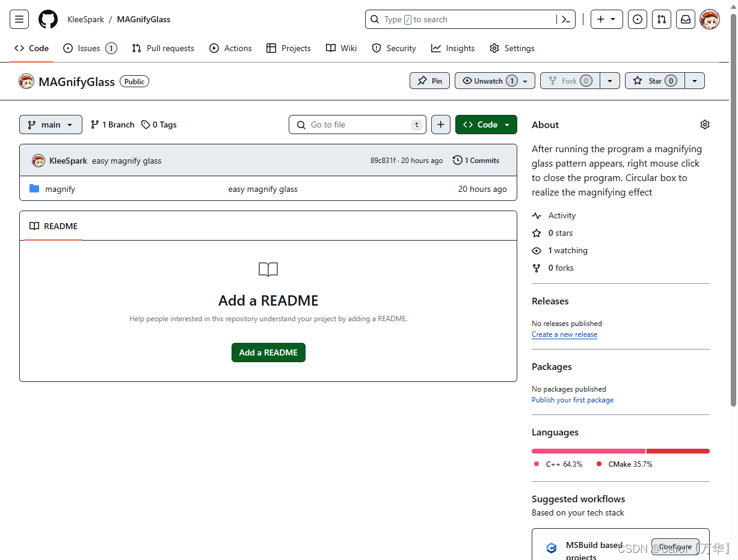Open the Insights tab
The height and width of the screenshot is (560, 738).
tap(453, 48)
